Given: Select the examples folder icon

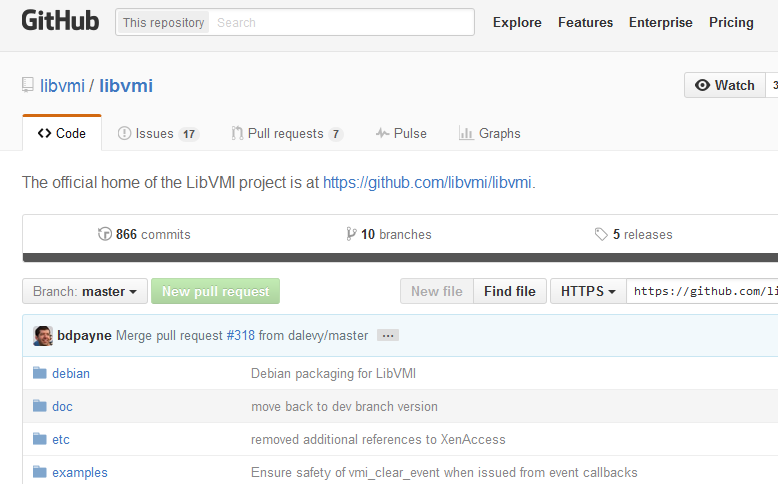Looking at the screenshot, I should (40, 472).
